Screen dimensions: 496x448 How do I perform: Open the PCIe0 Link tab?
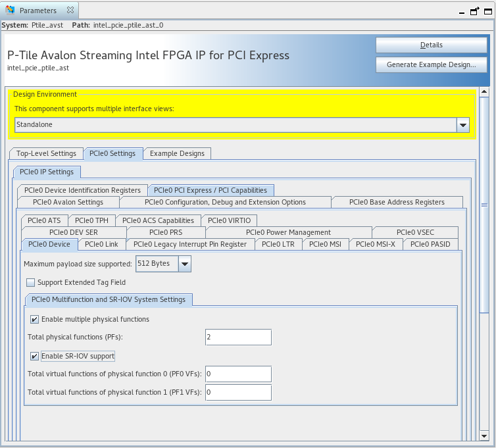102,244
